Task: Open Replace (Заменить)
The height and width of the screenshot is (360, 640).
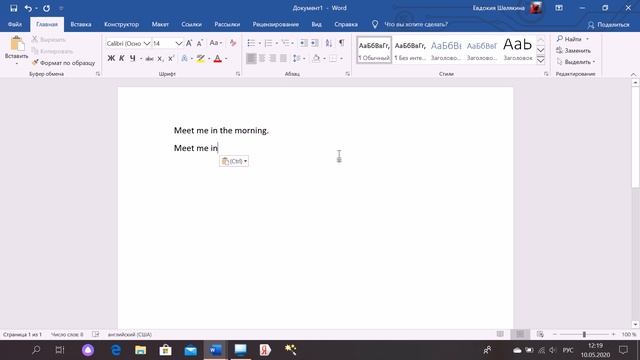Action: pyautogui.click(x=573, y=50)
